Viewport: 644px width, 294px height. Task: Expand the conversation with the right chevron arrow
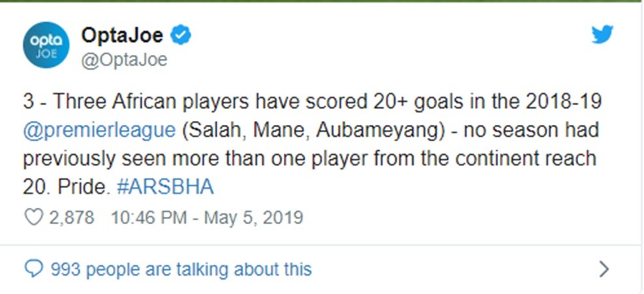coord(604,269)
